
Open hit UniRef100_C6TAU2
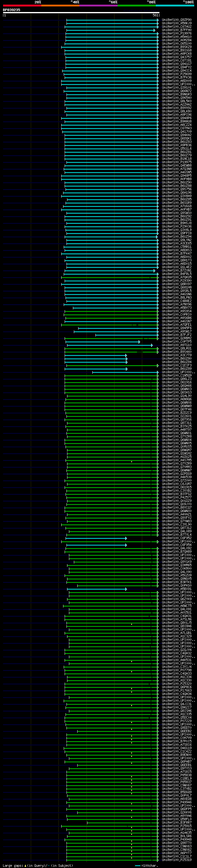(x=177, y=26)
